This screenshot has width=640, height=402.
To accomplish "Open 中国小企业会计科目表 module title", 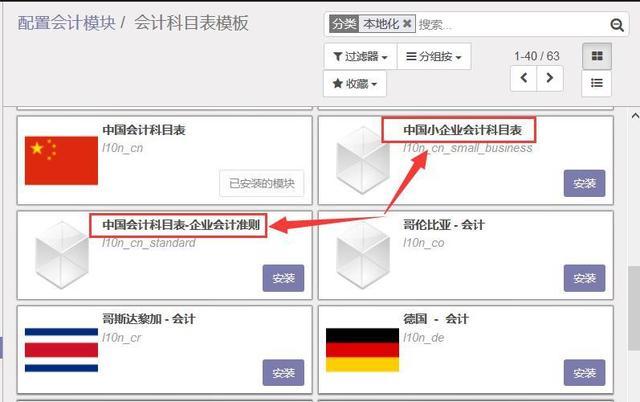I will click(x=462, y=130).
